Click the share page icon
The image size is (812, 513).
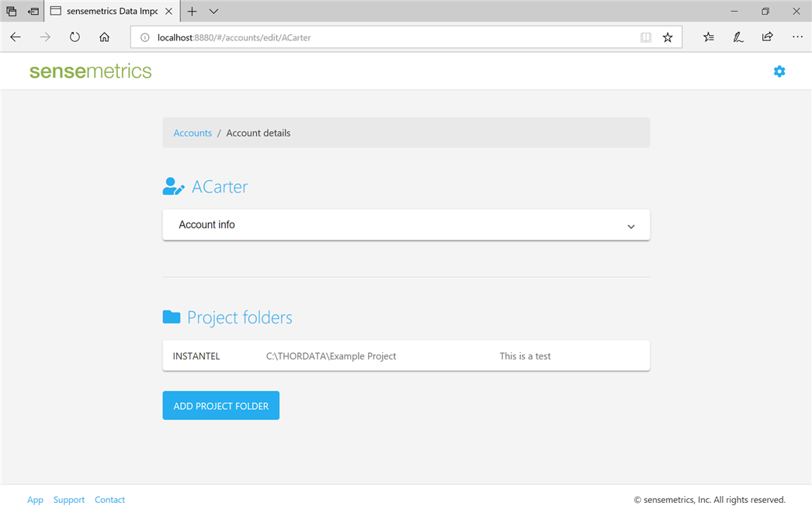pos(767,37)
